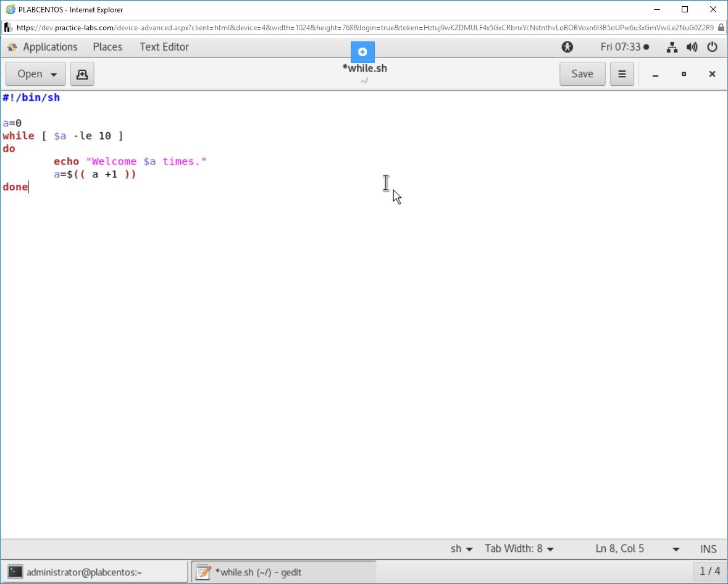Image resolution: width=728 pixels, height=584 pixels.
Task: Toggle INS insert/overwrite mode indicator
Action: [x=708, y=549]
